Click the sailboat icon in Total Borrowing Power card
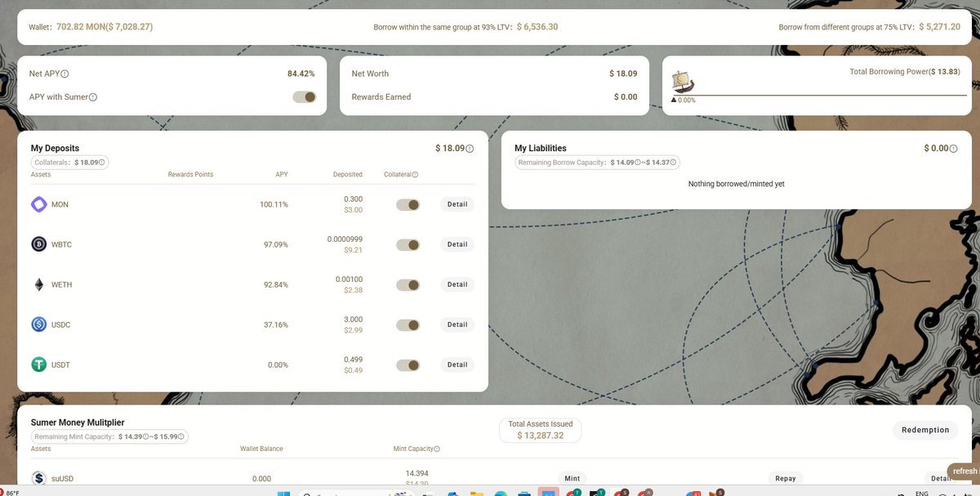This screenshot has width=980, height=496. click(x=684, y=81)
